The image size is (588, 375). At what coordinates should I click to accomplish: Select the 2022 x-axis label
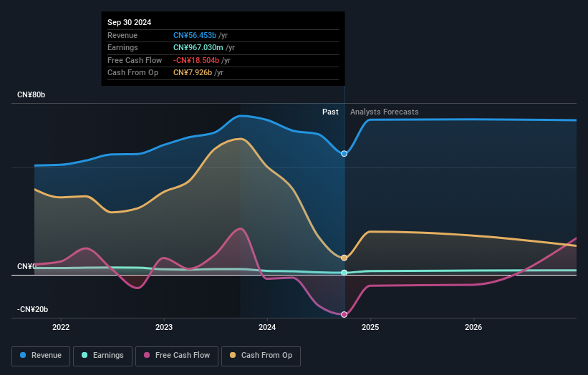[x=61, y=327]
